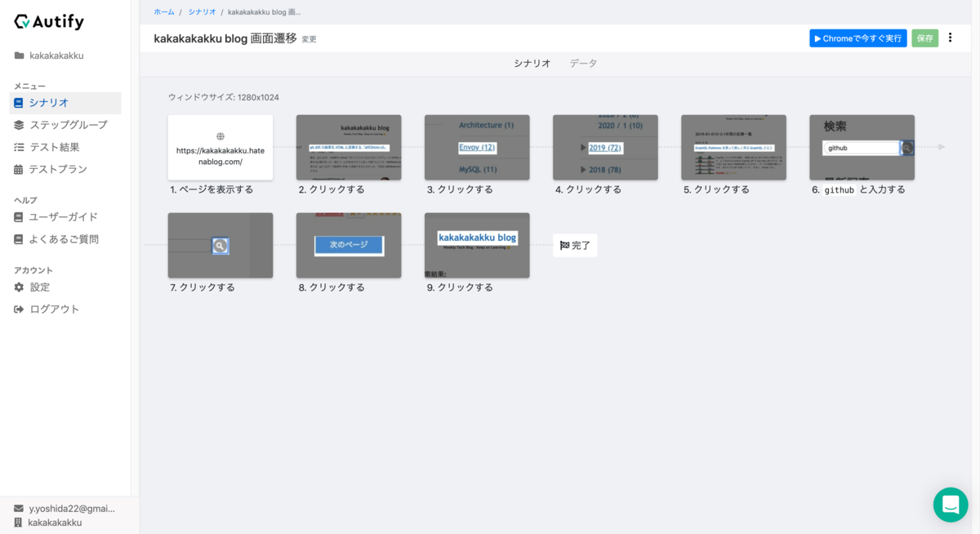Click the ステップグループ layers icon

coord(19,125)
